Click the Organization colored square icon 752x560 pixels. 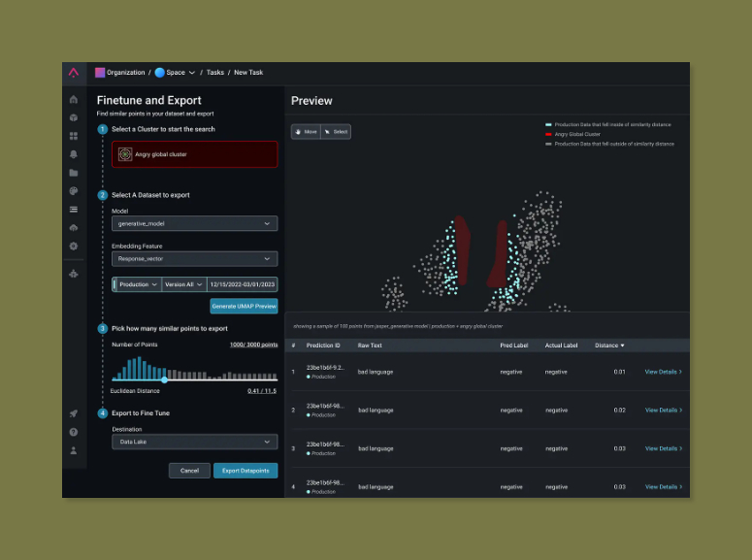pos(100,73)
